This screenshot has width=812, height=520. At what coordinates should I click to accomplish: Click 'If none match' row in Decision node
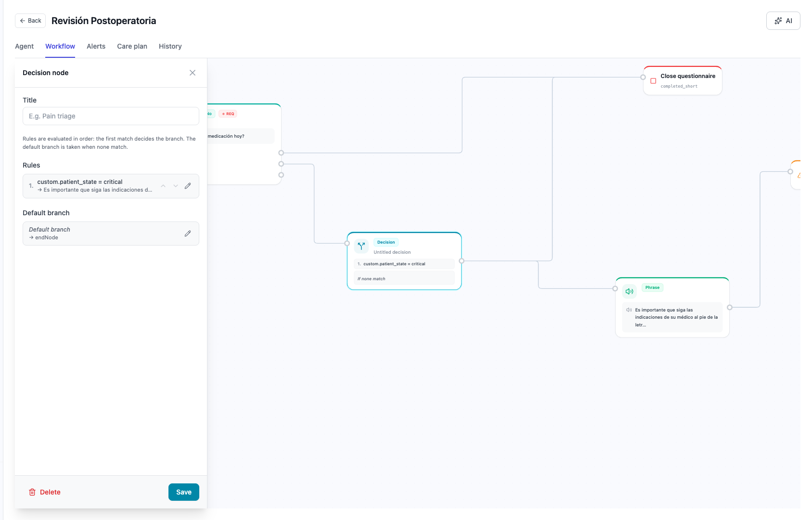(x=404, y=279)
